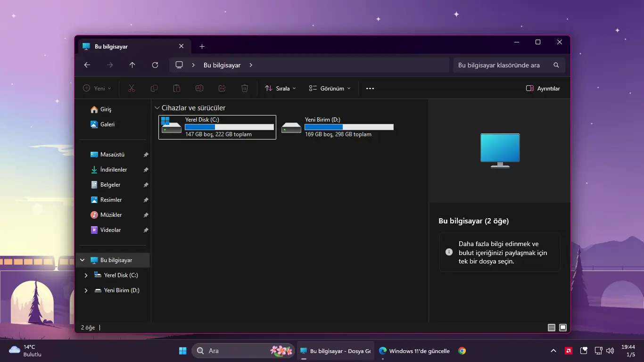This screenshot has width=644, height=362.
Task: Open the Görünüm view dropdown
Action: pyautogui.click(x=330, y=88)
